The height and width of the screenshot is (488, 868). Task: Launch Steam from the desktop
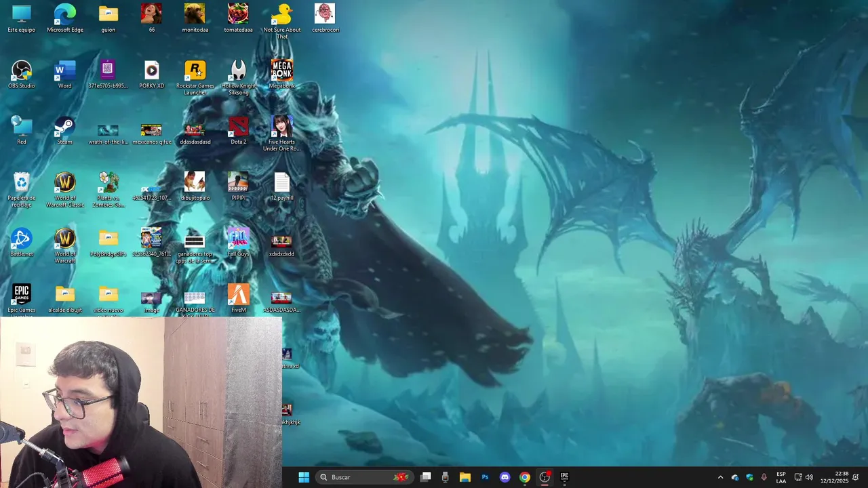click(x=65, y=130)
